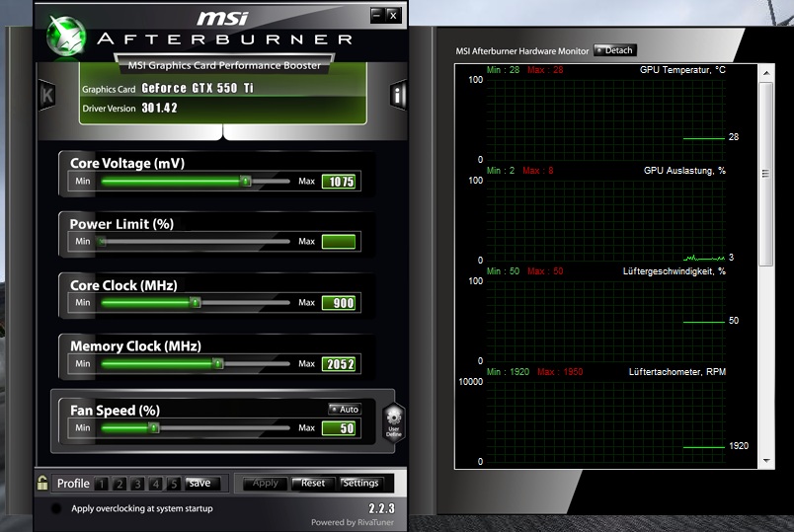Screen dimensions: 794x532
Task: Open the Settings dialog
Action: pyautogui.click(x=360, y=483)
